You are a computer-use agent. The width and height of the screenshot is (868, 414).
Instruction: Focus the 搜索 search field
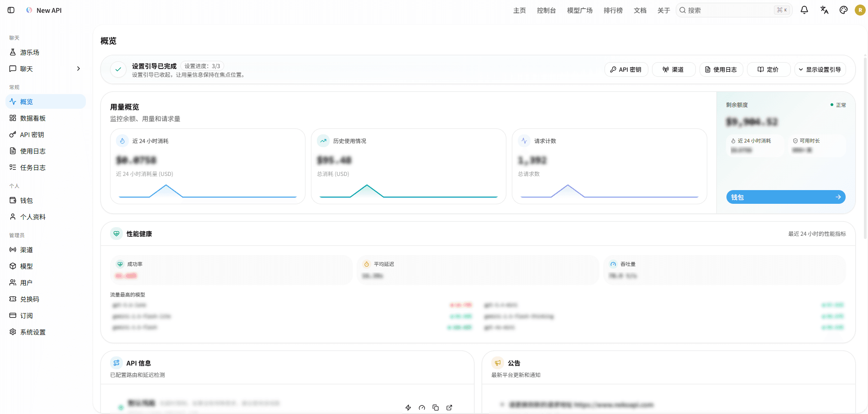[734, 10]
